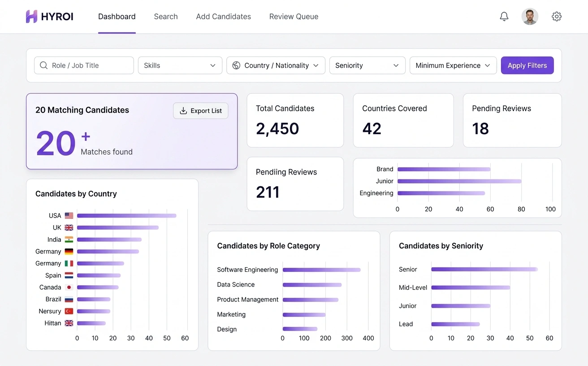Click the USA bar in country chart
This screenshot has width=588, height=366.
tap(127, 216)
